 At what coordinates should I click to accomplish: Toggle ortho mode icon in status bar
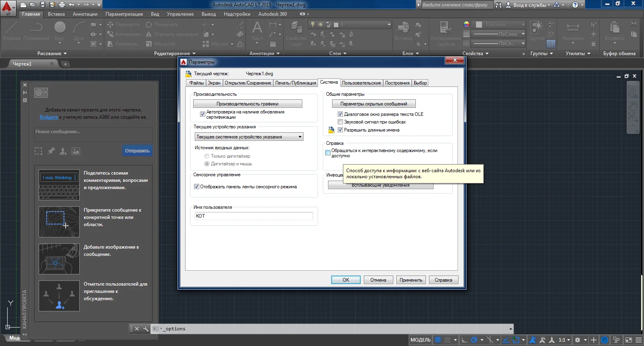pyautogui.click(x=464, y=340)
